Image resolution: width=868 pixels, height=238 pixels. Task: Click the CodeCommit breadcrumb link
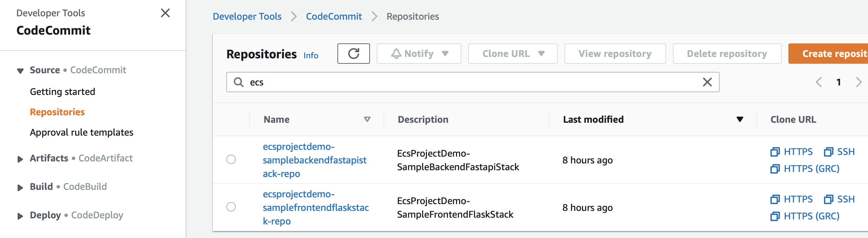[x=334, y=16]
